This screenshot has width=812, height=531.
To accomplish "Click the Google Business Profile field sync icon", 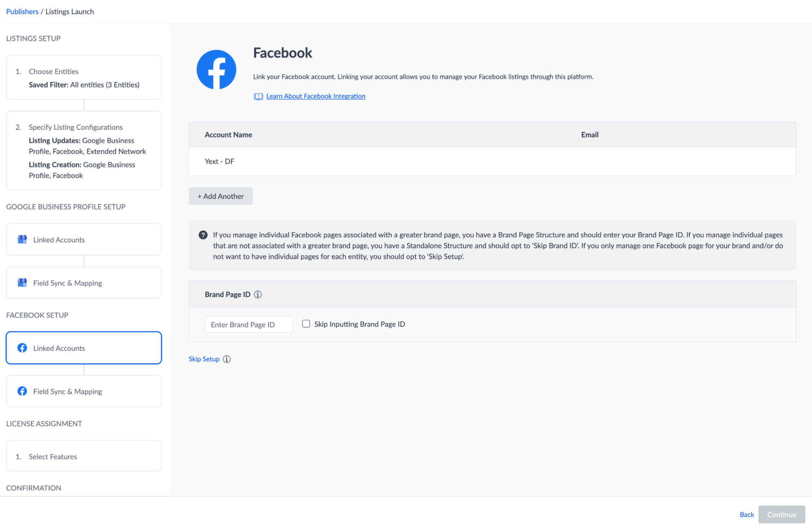I will (x=22, y=283).
